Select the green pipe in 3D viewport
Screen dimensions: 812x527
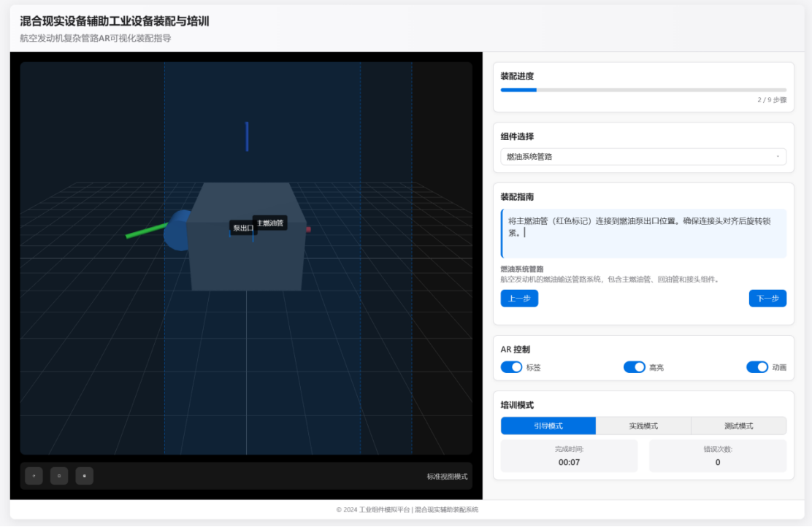[147, 231]
